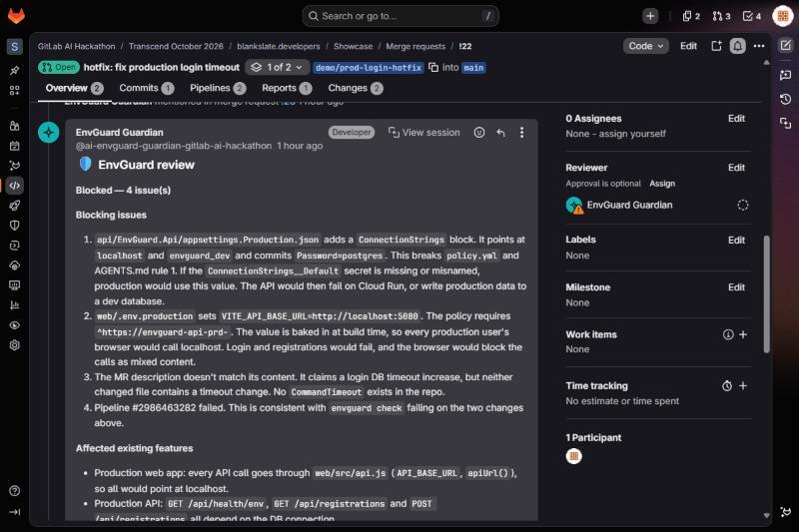Expand the '1 of 2' stack selector

[277, 67]
